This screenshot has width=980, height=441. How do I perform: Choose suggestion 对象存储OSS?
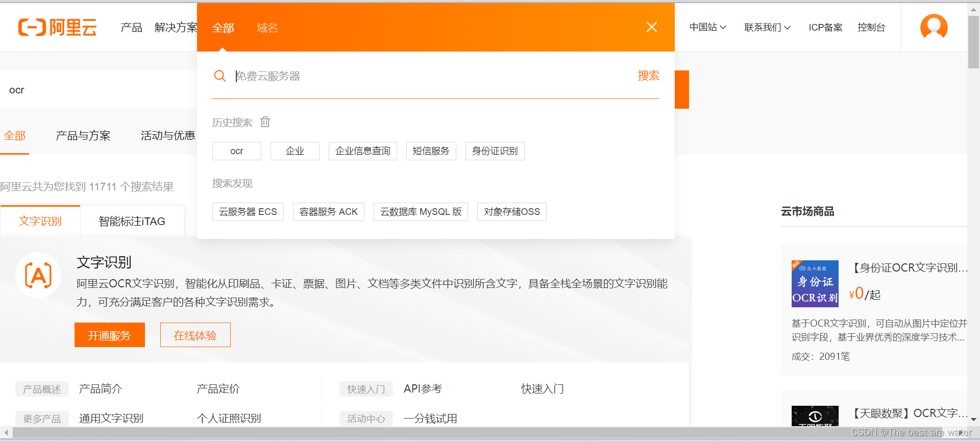pos(512,212)
